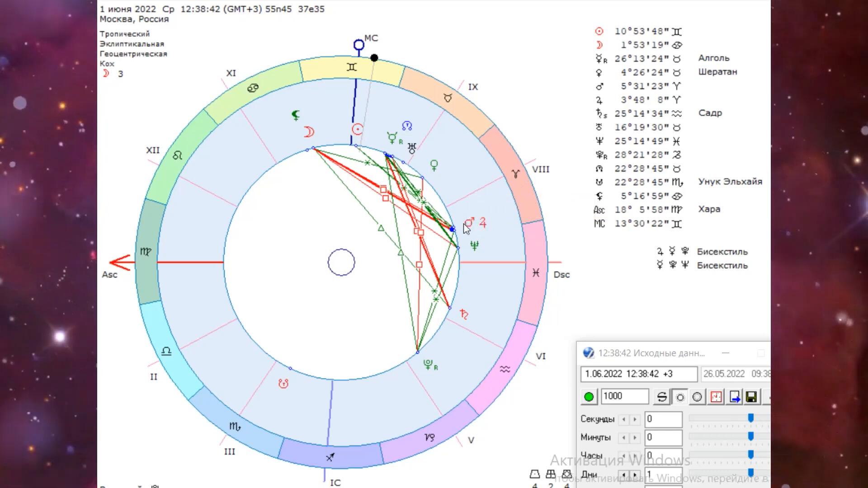The image size is (868, 488).
Task: Increase minutes with the right arrow
Action: coord(635,437)
